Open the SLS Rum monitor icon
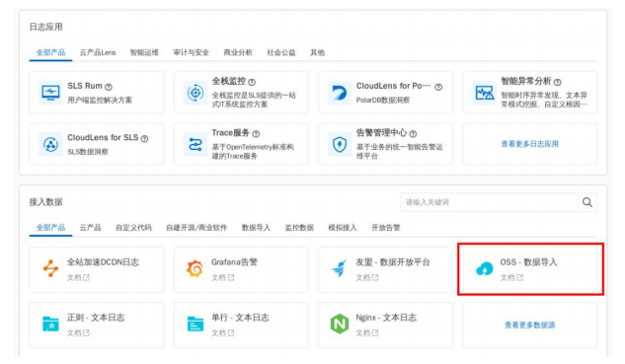The width and height of the screenshot is (625, 364). [50, 93]
